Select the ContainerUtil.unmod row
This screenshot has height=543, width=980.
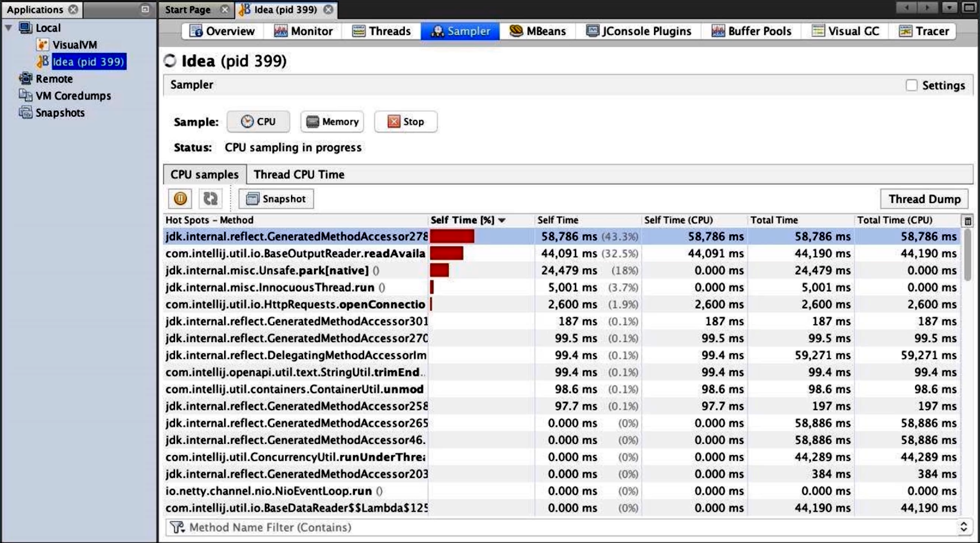click(x=562, y=389)
